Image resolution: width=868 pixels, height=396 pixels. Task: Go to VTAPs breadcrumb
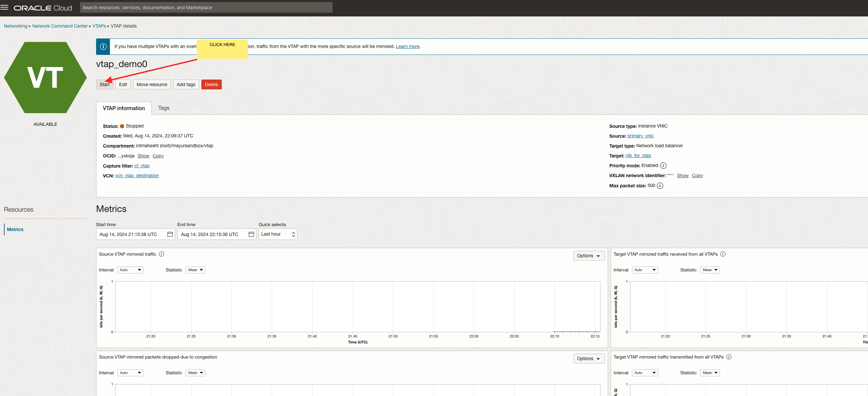99,26
